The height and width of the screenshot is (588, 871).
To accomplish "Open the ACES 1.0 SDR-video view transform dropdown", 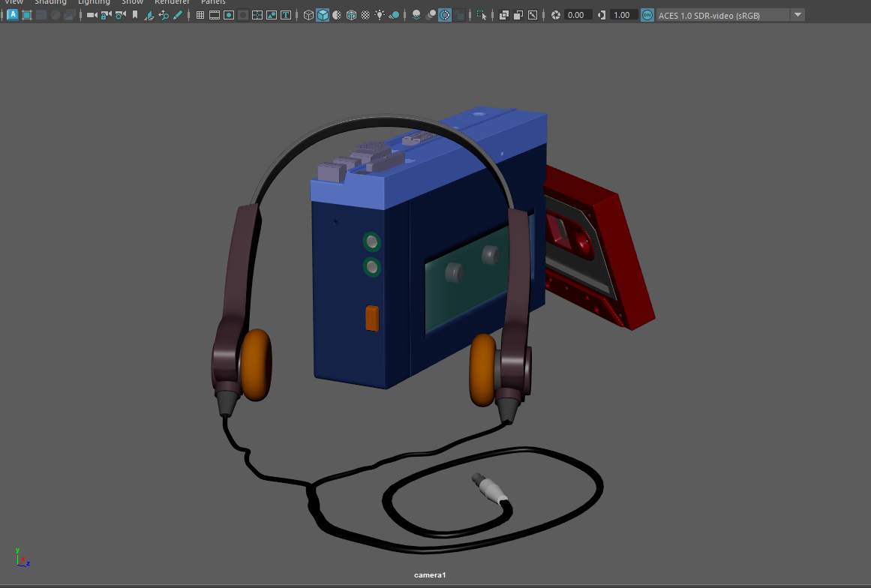I will [731, 15].
